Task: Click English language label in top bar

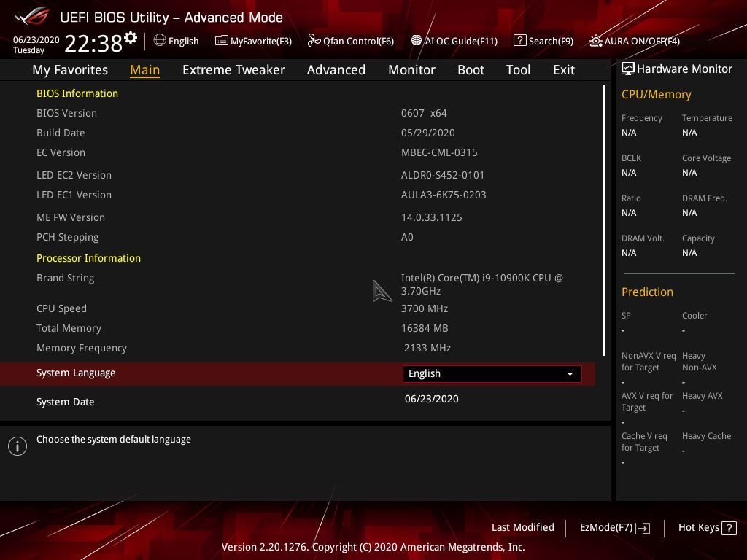Action: (183, 41)
